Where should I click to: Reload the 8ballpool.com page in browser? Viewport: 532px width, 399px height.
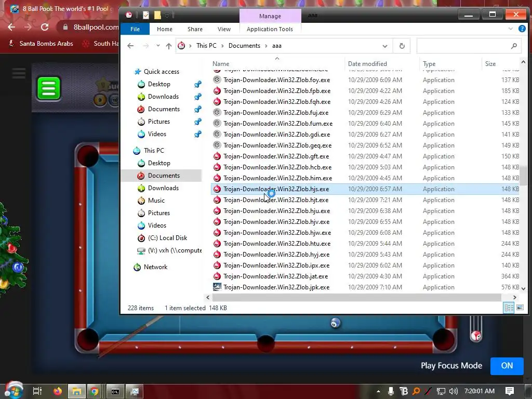point(45,27)
